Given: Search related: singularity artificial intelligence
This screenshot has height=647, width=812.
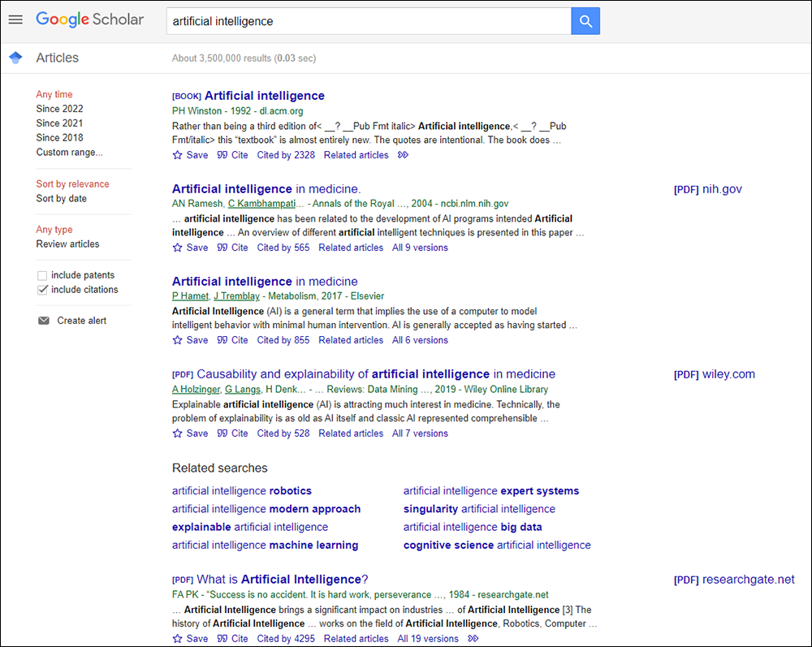Looking at the screenshot, I should (480, 509).
